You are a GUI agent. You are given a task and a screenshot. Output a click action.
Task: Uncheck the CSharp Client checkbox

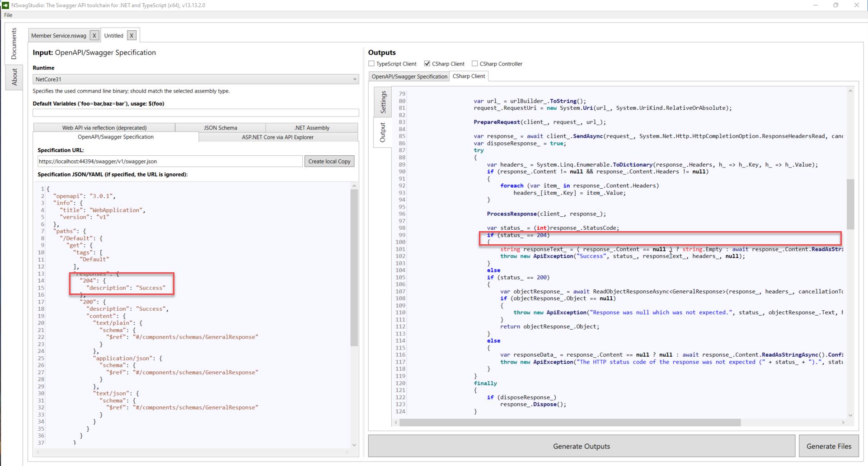click(x=427, y=64)
